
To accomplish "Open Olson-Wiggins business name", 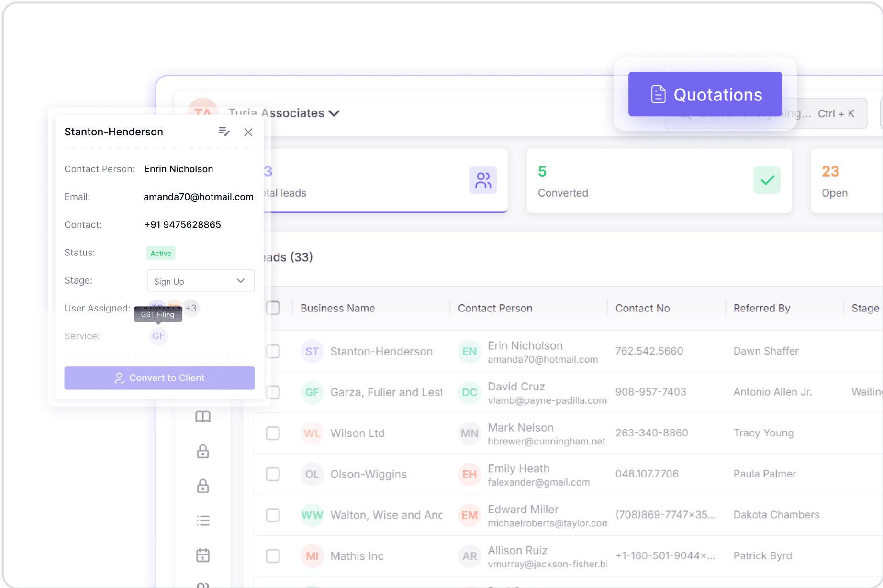I will (369, 474).
